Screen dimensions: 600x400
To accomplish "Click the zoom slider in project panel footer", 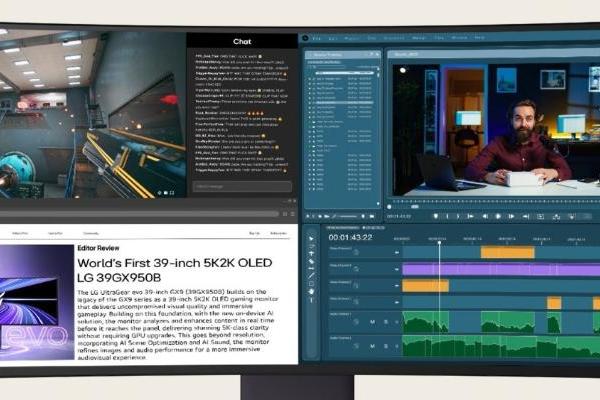I will coord(348,217).
